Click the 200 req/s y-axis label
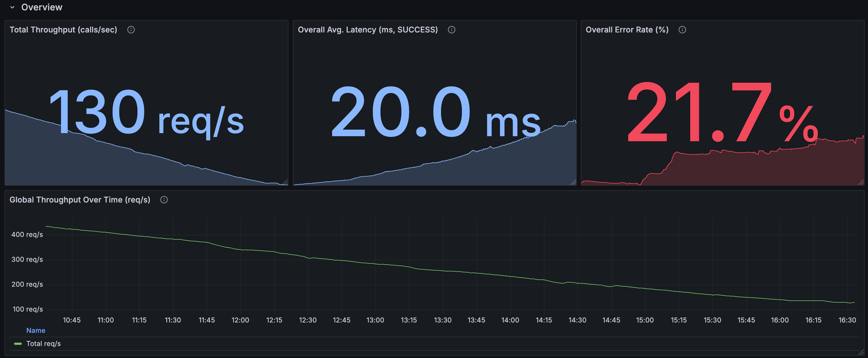868x358 pixels. pos(27,284)
